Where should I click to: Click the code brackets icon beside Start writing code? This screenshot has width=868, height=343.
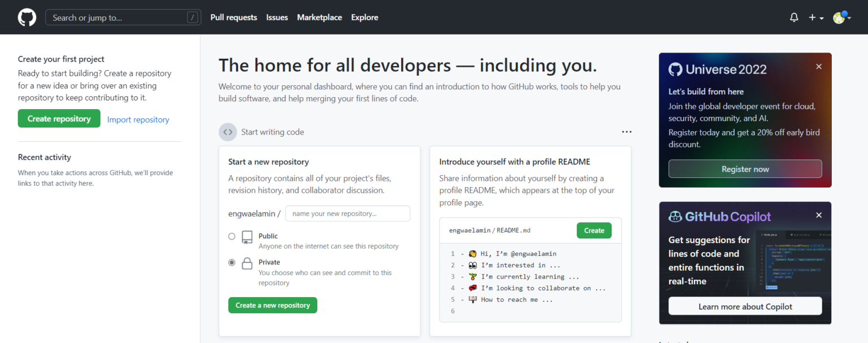(228, 132)
